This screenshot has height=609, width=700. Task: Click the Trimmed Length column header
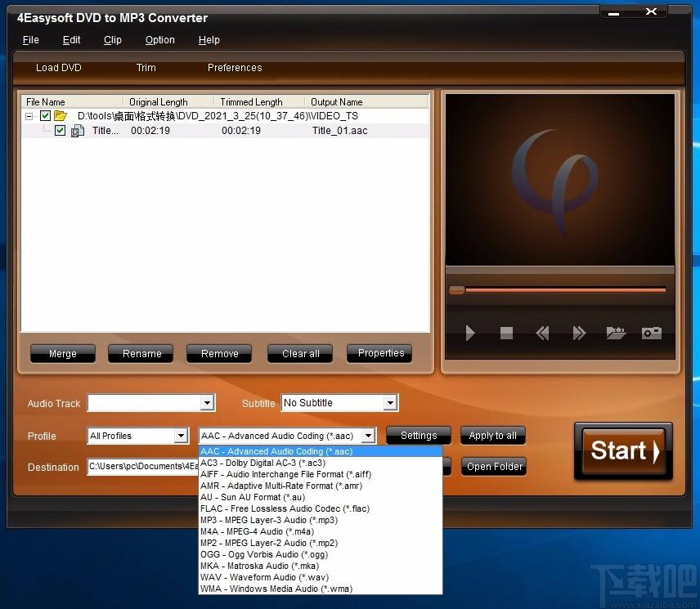click(x=259, y=102)
